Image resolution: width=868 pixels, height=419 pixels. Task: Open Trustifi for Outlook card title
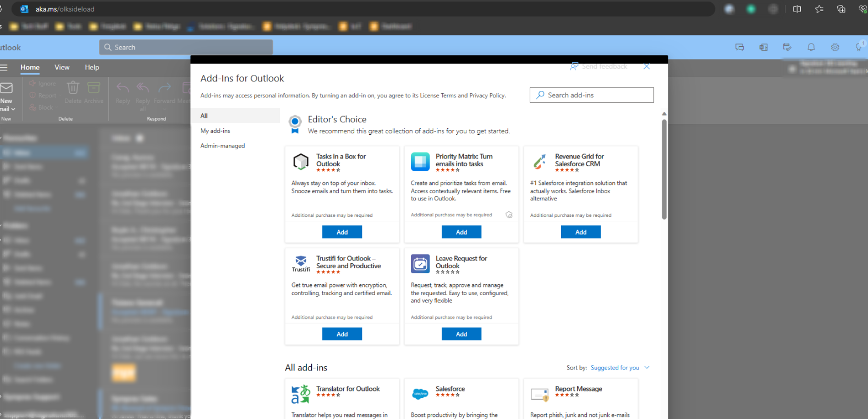click(349, 262)
